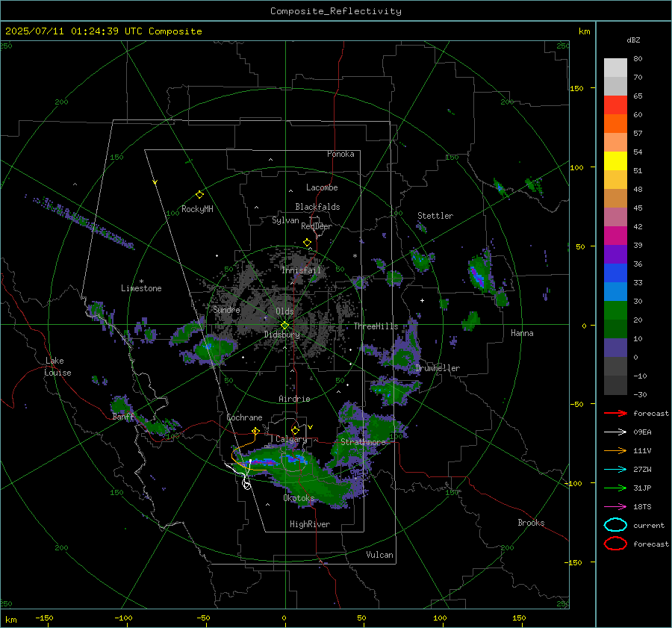Image resolution: width=672 pixels, height=628 pixels.
Task: Click the ThreeHills label
Action: click(376, 326)
